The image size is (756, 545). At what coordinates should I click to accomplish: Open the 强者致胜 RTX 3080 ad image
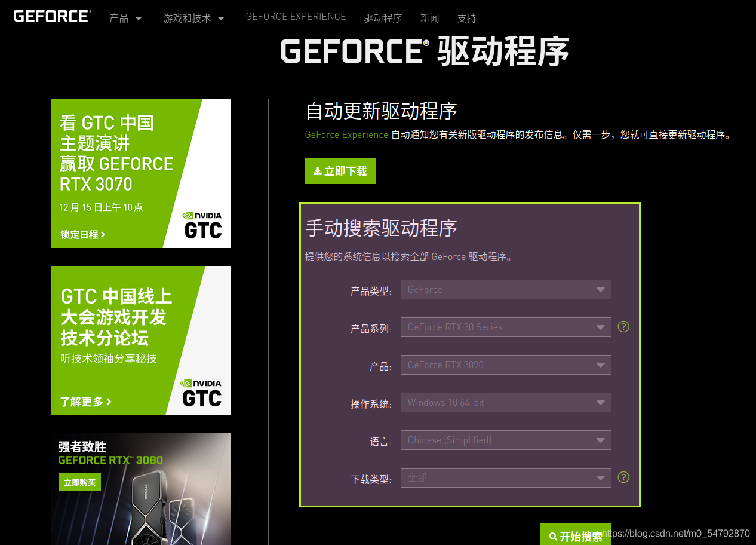pyautogui.click(x=141, y=489)
